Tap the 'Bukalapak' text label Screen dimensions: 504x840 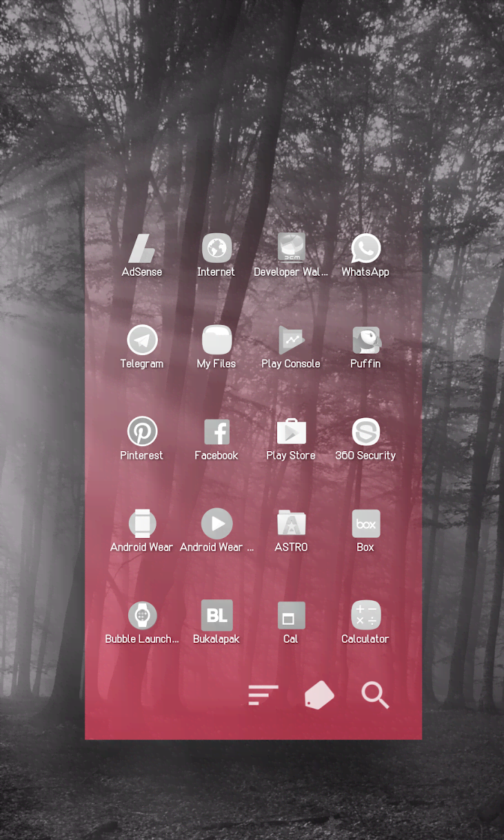pyautogui.click(x=216, y=639)
